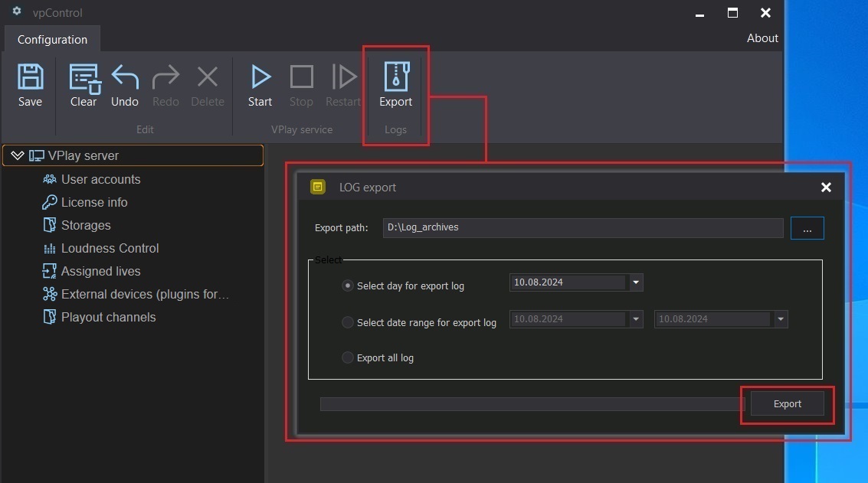Choose Export all log option
Viewport: 868px width, 483px height.
[348, 357]
